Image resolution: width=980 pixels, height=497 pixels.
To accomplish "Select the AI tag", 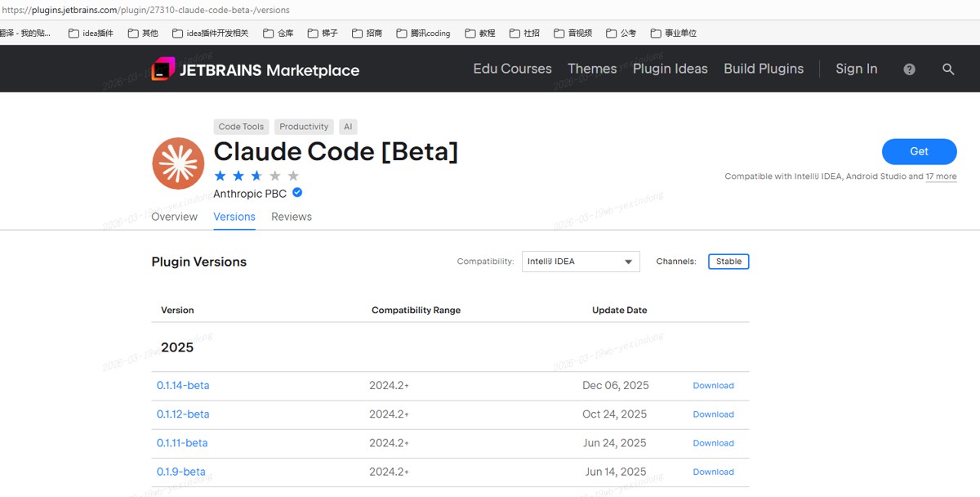I will (x=348, y=127).
